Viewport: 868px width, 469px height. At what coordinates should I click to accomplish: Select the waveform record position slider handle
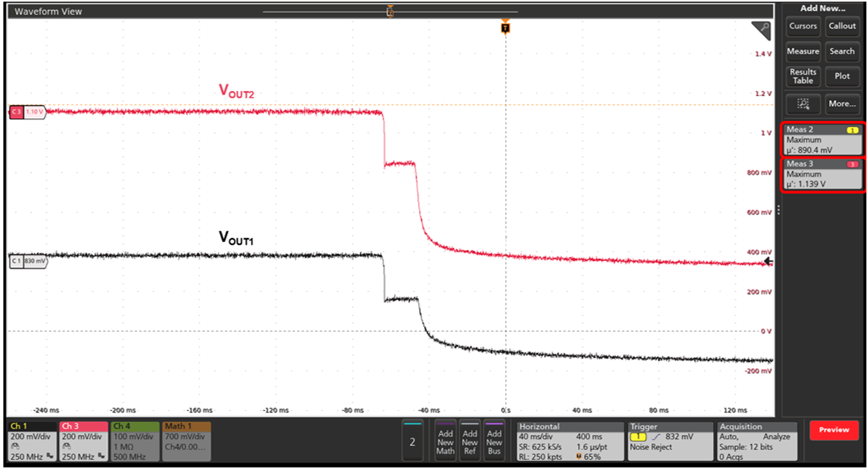pyautogui.click(x=390, y=12)
